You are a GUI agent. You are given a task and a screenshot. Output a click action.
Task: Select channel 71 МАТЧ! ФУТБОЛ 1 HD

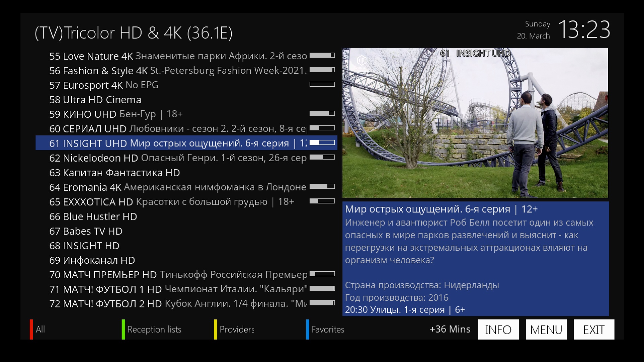tap(186, 289)
